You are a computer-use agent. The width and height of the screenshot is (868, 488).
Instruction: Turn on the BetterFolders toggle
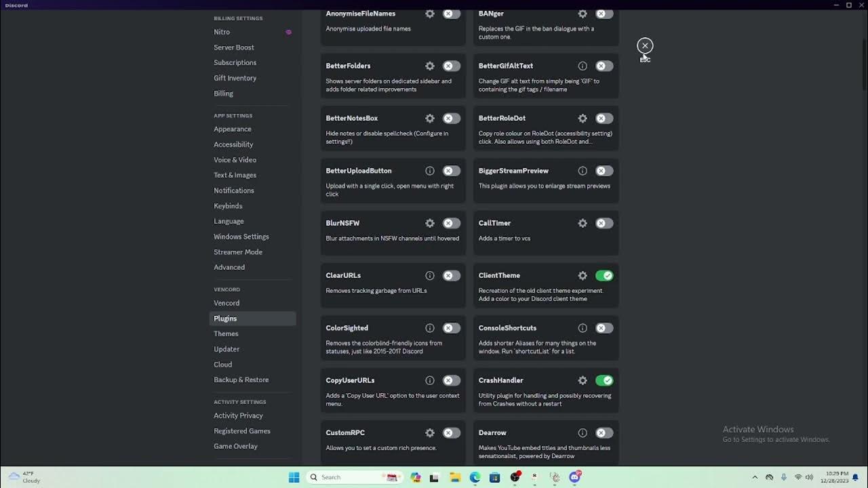click(452, 66)
